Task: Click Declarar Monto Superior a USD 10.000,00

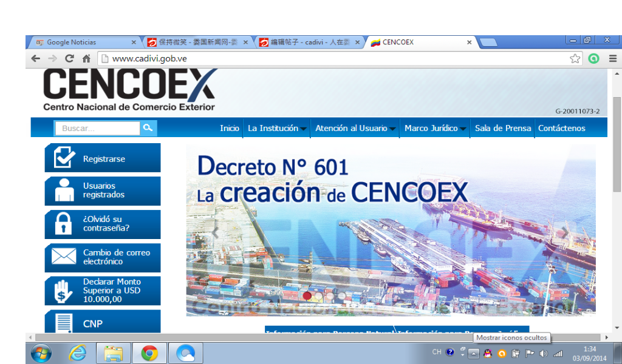Action: [x=103, y=291]
